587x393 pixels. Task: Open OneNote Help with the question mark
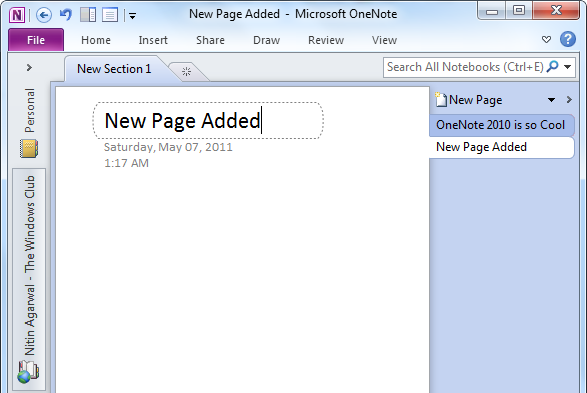pos(568,39)
